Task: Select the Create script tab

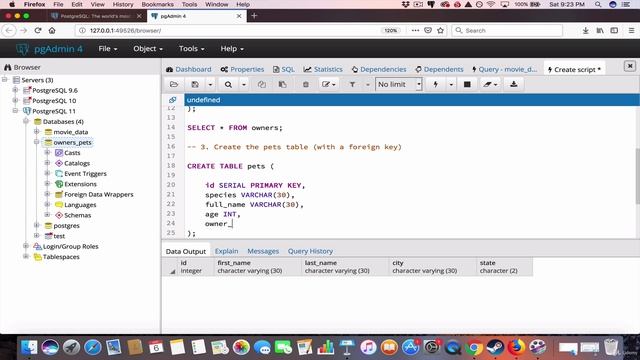Action: 574,69
